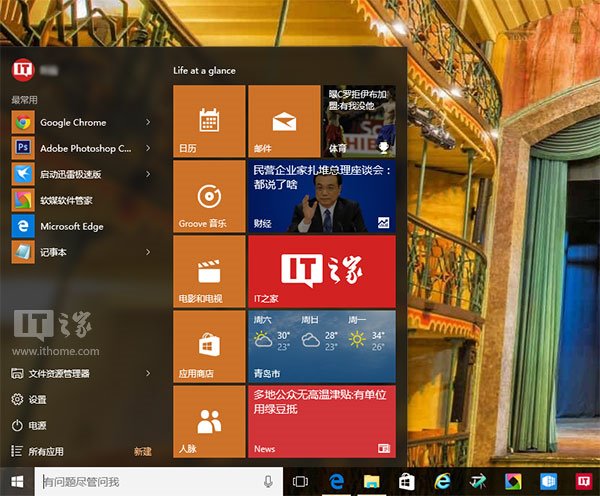Open the Groove 音乐 tile
Screen dimensions: 600x496
point(209,196)
